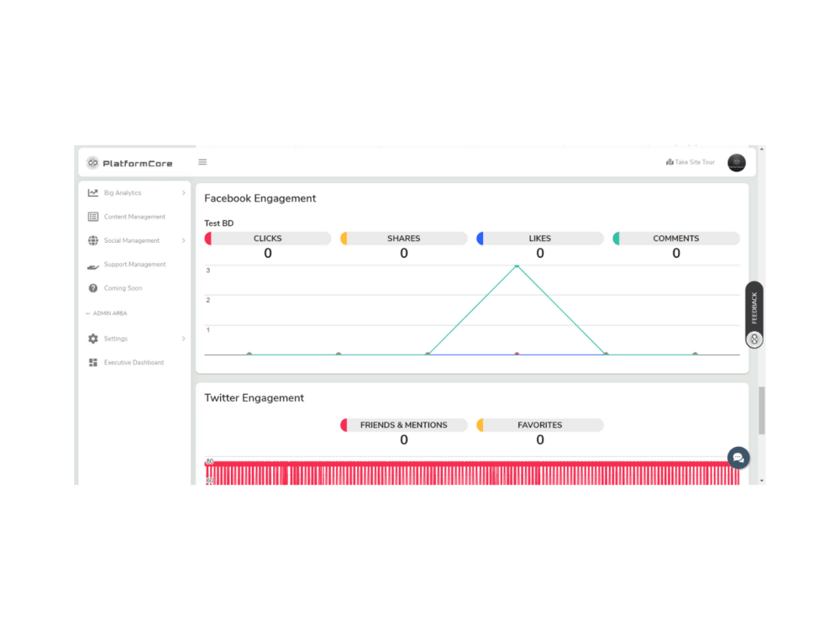The height and width of the screenshot is (630, 840).
Task: Toggle the hamburger sidebar menu
Action: pyautogui.click(x=202, y=162)
